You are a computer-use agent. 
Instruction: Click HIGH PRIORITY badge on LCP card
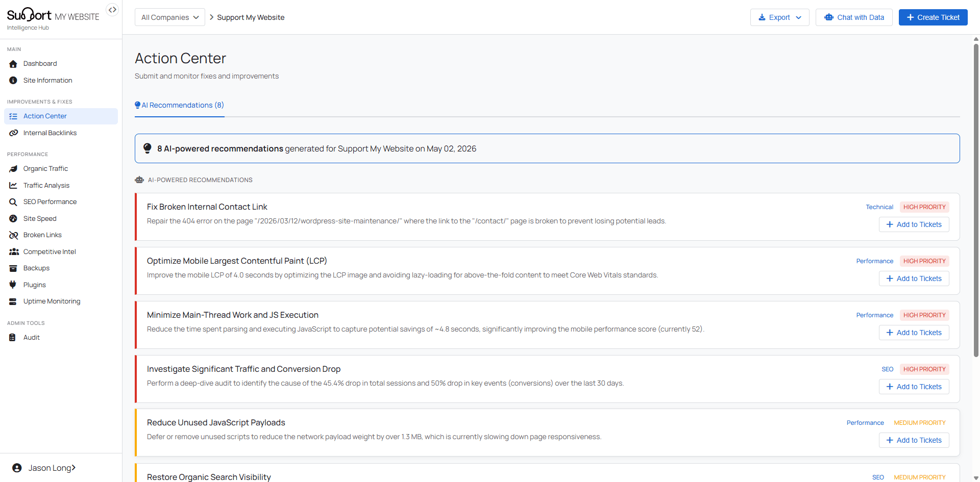point(924,261)
